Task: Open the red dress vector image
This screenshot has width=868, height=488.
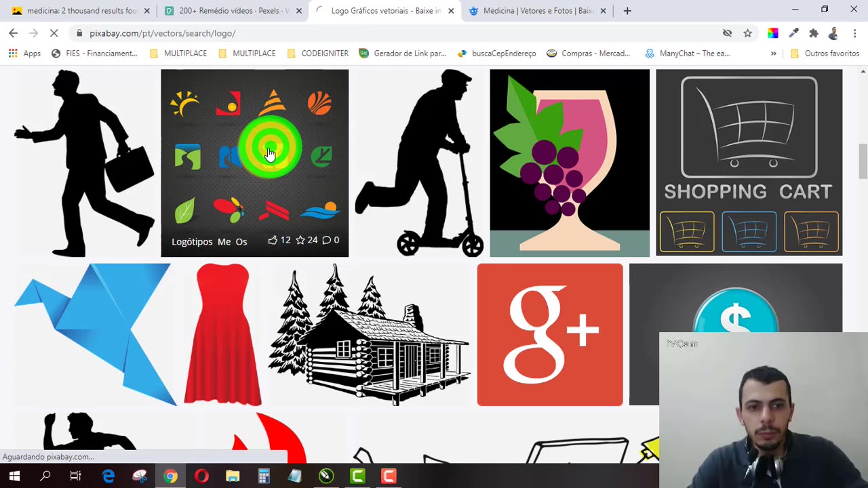Action: [x=222, y=335]
